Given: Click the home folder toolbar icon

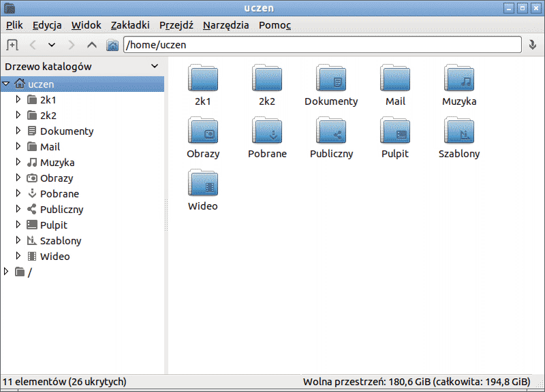Looking at the screenshot, I should (112, 45).
